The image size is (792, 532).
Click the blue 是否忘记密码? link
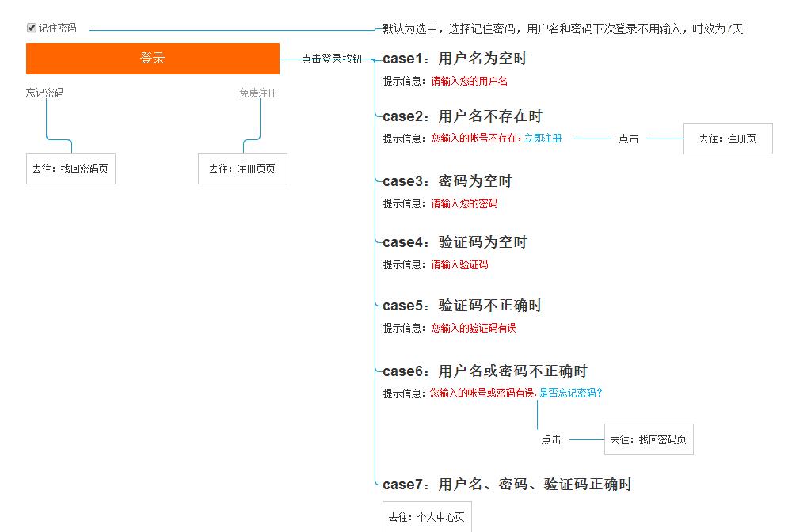[x=570, y=393]
